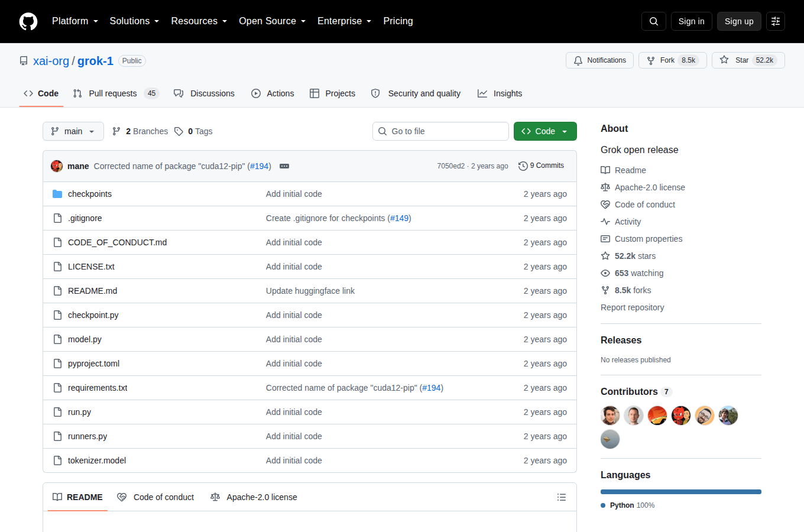Expand the Enterprise menu
This screenshot has width=804, height=532.
345,21
